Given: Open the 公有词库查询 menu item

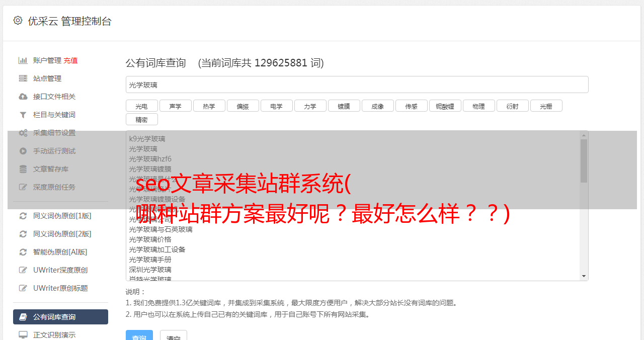Looking at the screenshot, I should coord(60,317).
